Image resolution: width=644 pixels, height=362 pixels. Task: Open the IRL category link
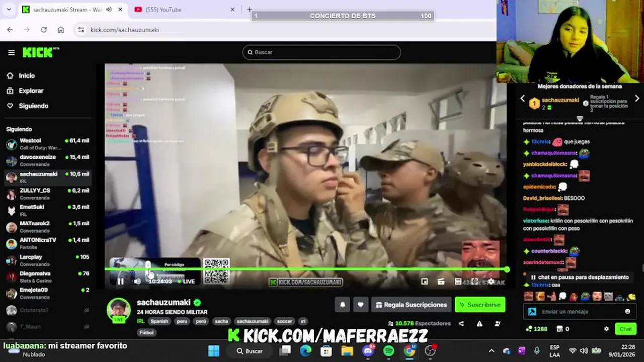coord(141,321)
